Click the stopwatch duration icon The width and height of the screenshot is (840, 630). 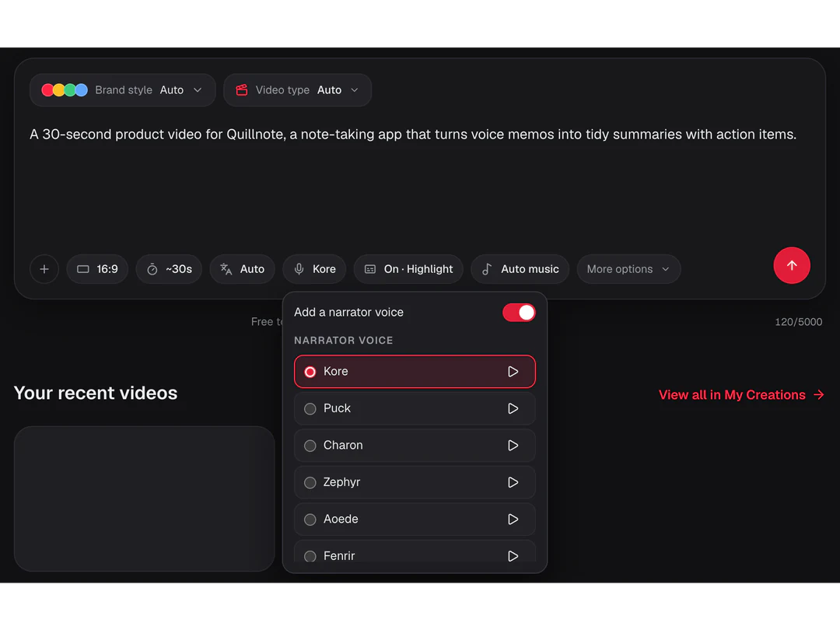[152, 269]
